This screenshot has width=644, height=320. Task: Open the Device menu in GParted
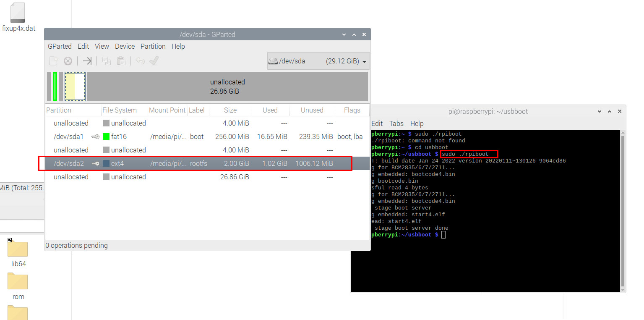pos(125,46)
